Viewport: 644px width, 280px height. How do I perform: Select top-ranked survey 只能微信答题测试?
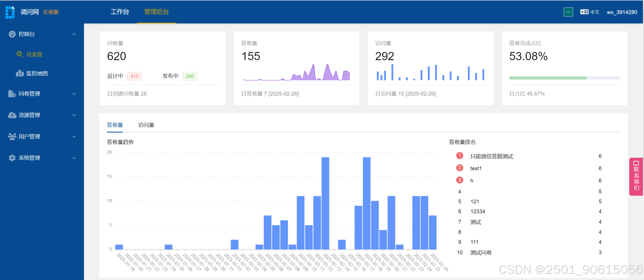click(492, 156)
